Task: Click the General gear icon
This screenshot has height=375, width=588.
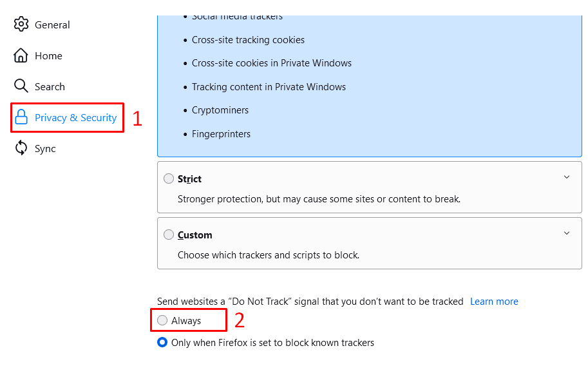Action: click(21, 24)
